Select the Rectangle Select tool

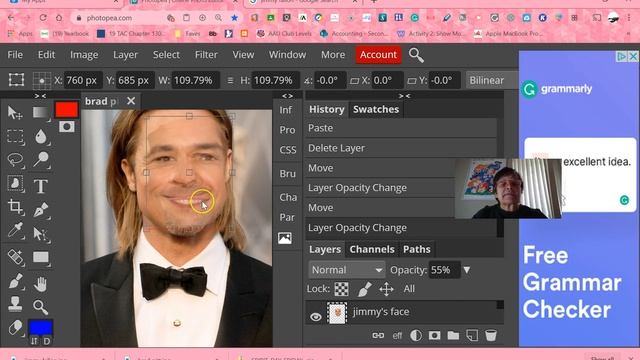(16, 136)
